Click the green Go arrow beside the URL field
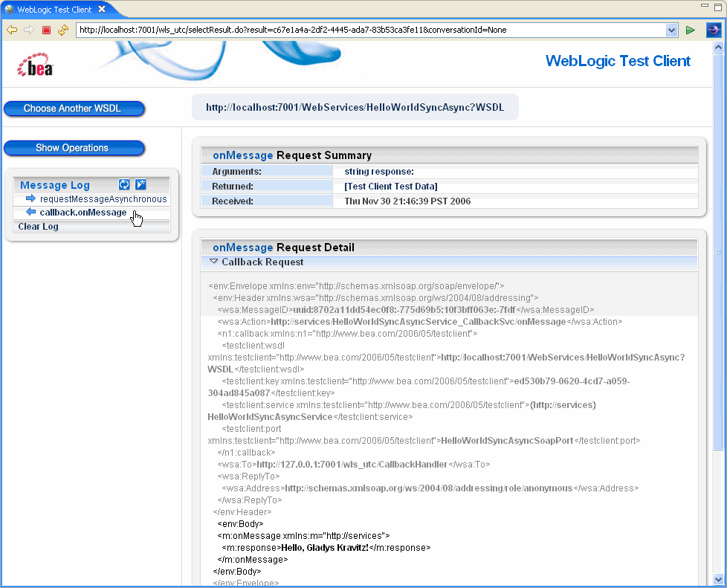This screenshot has width=727, height=588. click(x=691, y=30)
